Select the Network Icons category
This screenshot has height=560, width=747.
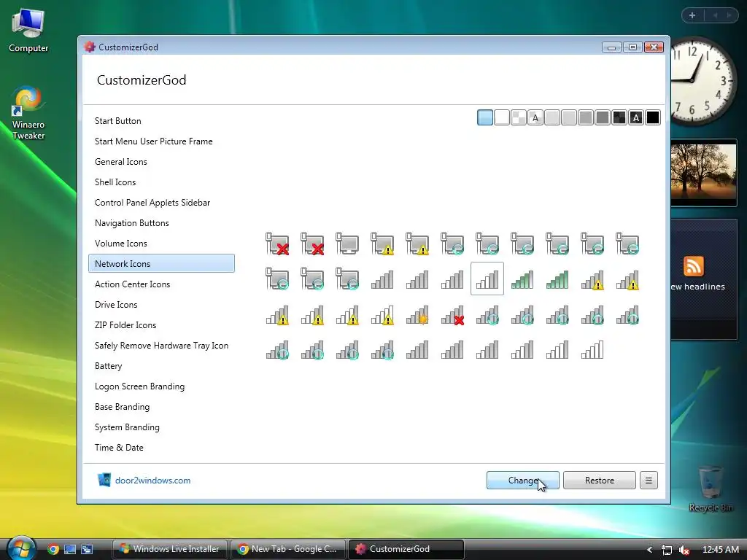161,263
